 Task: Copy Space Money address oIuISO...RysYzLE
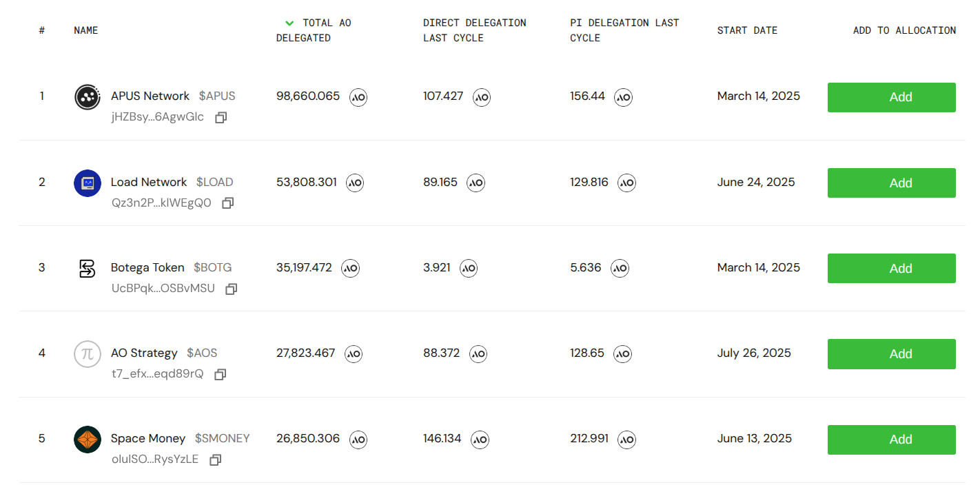(215, 460)
